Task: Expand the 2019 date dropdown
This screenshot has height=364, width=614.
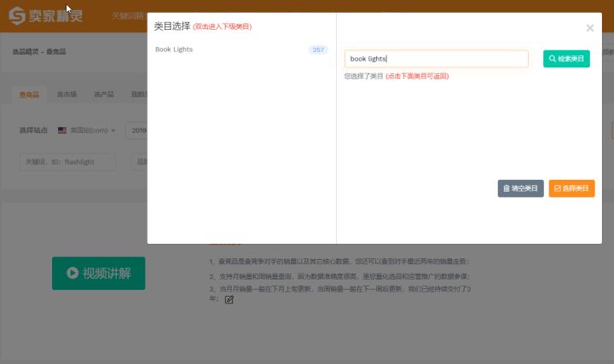Action: pyautogui.click(x=136, y=130)
